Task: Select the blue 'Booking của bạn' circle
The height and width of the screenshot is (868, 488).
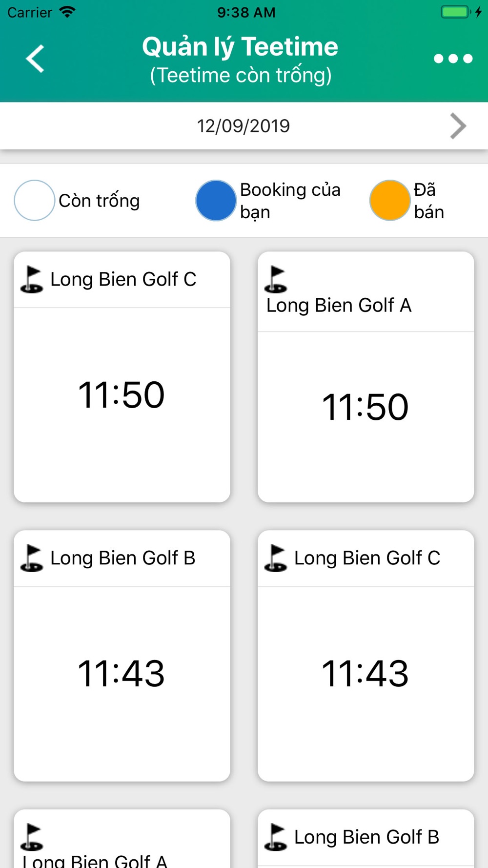Action: point(216,200)
